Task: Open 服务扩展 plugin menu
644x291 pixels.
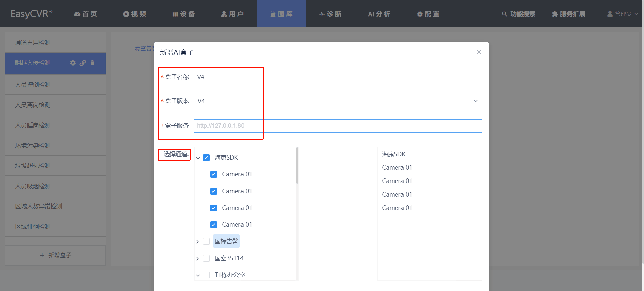Action: tap(569, 14)
